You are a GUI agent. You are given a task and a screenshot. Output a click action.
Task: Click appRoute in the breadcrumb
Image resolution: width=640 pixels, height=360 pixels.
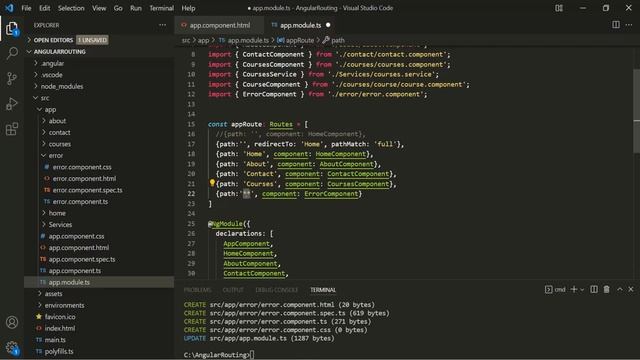click(x=300, y=40)
